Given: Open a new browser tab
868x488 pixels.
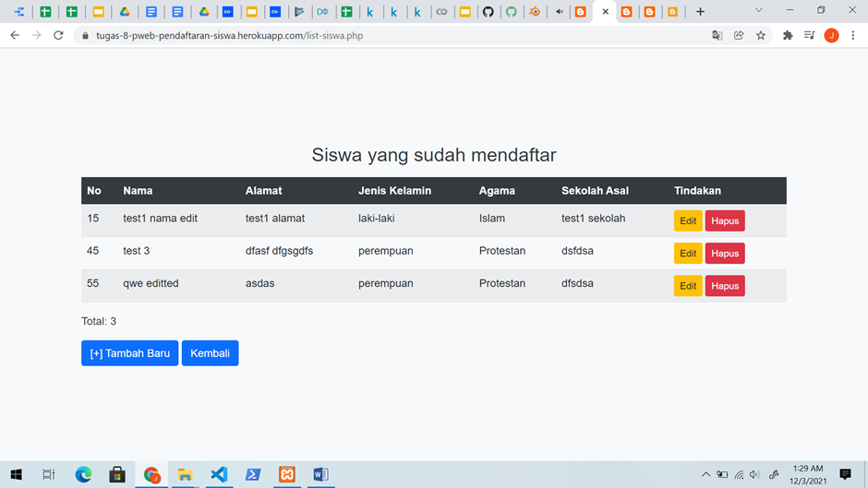Looking at the screenshot, I should tap(700, 12).
